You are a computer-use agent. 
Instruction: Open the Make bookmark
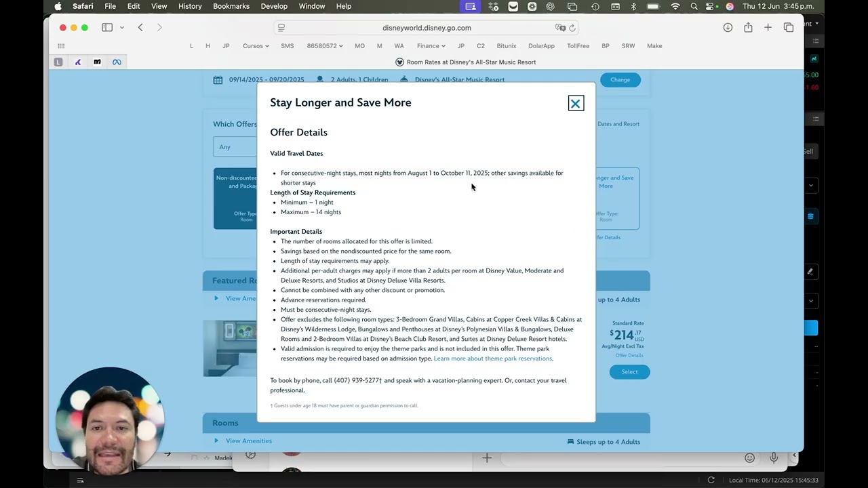[x=654, y=46]
